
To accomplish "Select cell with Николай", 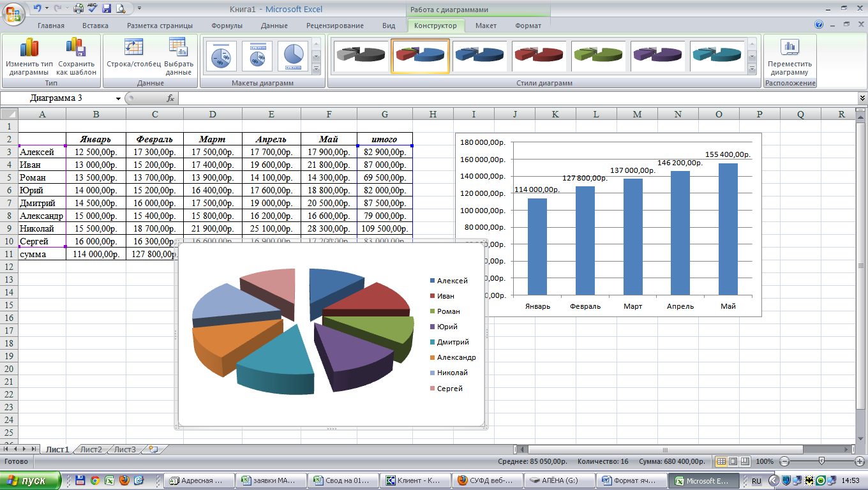I will click(42, 228).
